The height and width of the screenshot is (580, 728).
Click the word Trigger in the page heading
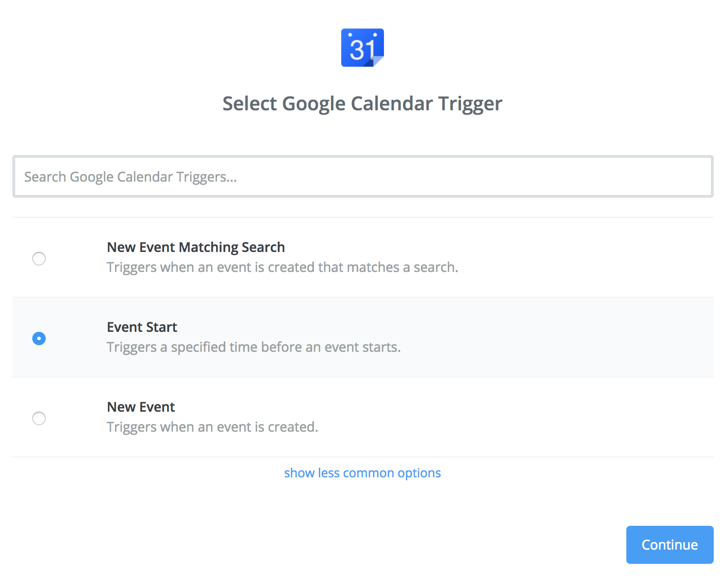(x=470, y=104)
